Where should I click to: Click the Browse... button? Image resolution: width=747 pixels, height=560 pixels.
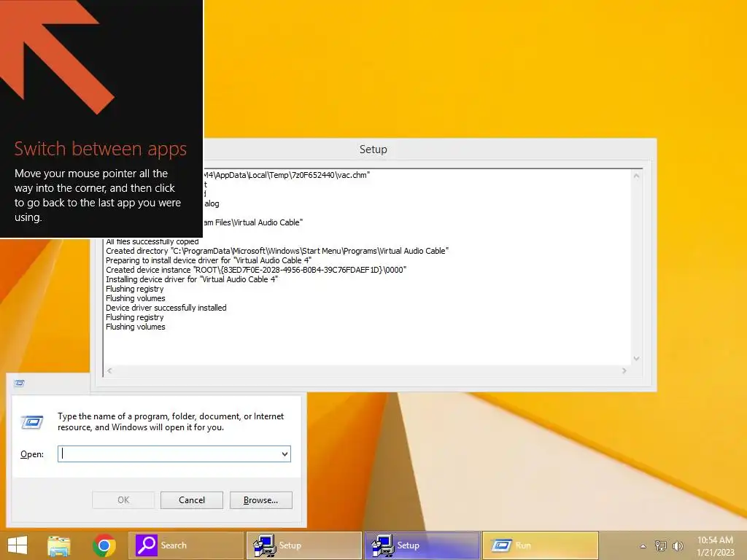[260, 500]
